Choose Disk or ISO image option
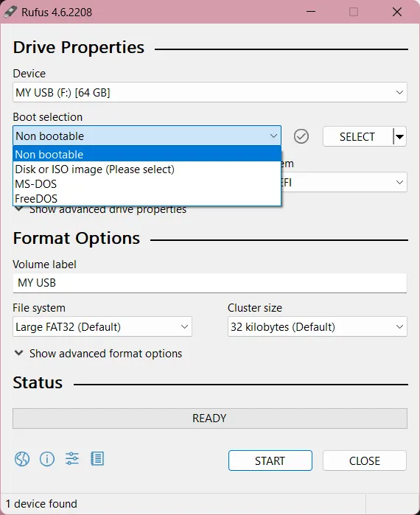 point(147,169)
